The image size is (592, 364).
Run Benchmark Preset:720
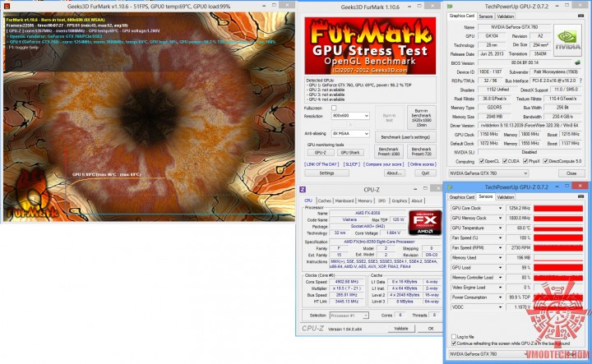click(x=421, y=152)
